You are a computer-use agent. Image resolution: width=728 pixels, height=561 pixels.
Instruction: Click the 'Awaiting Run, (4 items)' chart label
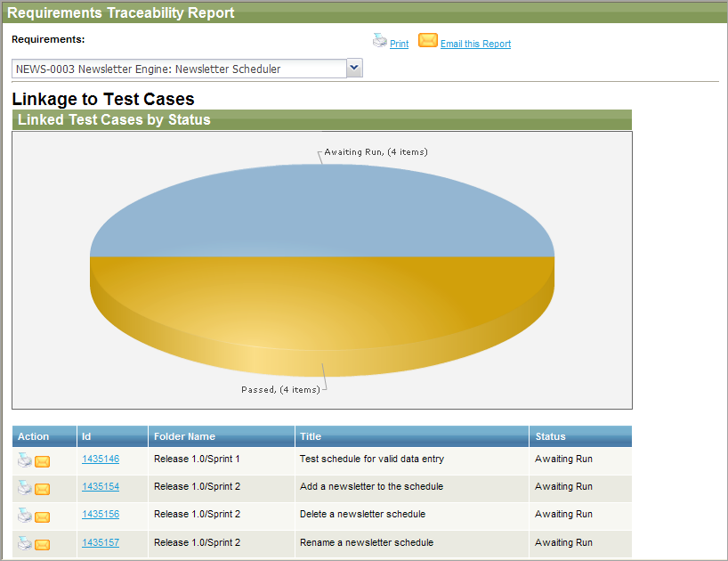coord(376,152)
